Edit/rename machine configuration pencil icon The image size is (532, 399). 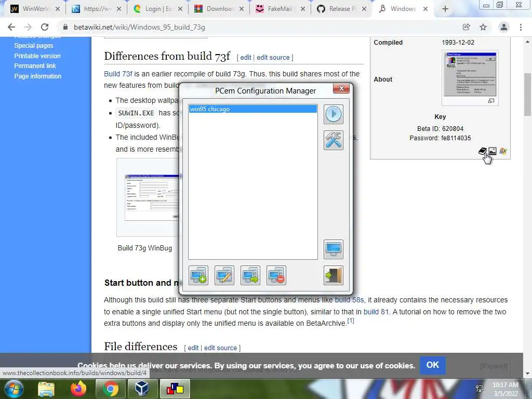(x=224, y=275)
